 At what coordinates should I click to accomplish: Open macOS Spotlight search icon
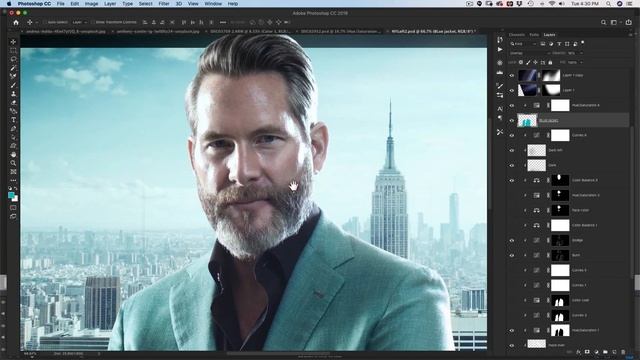coord(609,4)
